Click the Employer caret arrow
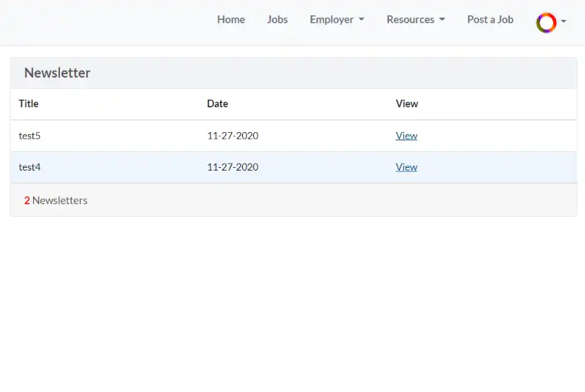 361,19
